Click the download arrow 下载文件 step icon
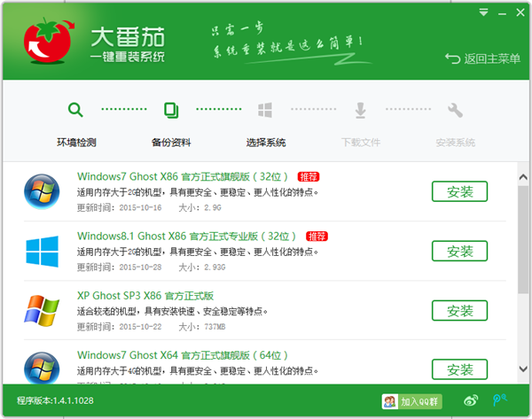Screen dimensions: 532x419 (360, 110)
